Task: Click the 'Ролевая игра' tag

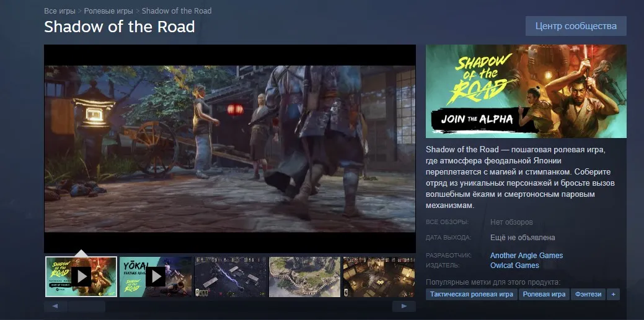Action: pyautogui.click(x=544, y=294)
